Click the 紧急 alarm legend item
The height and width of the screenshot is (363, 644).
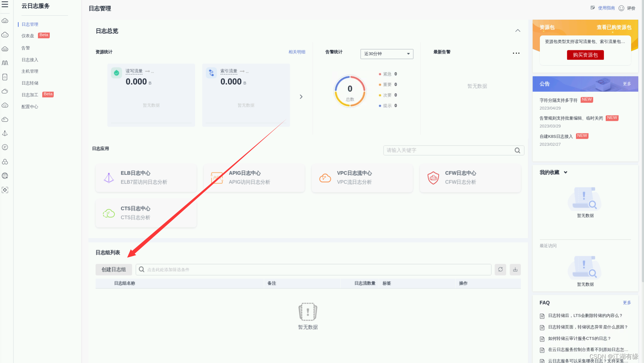click(x=388, y=74)
